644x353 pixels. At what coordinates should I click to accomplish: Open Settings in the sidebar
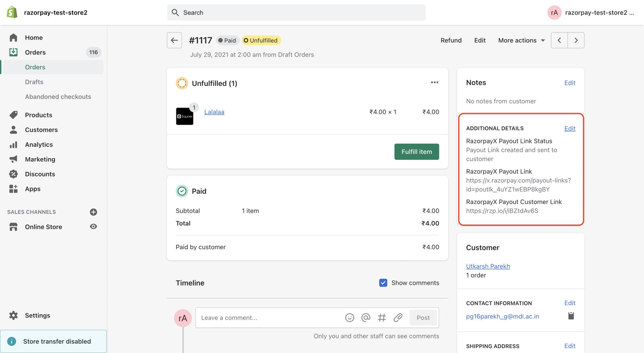[x=38, y=315]
